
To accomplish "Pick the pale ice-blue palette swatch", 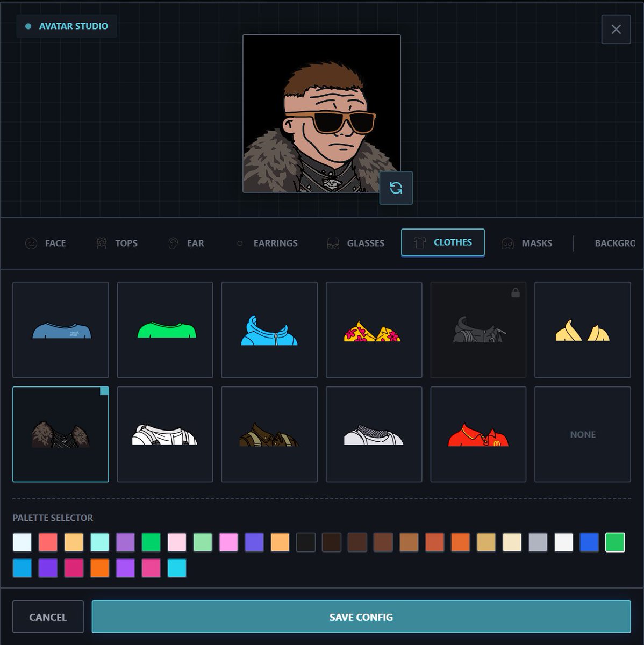I will 22,542.
